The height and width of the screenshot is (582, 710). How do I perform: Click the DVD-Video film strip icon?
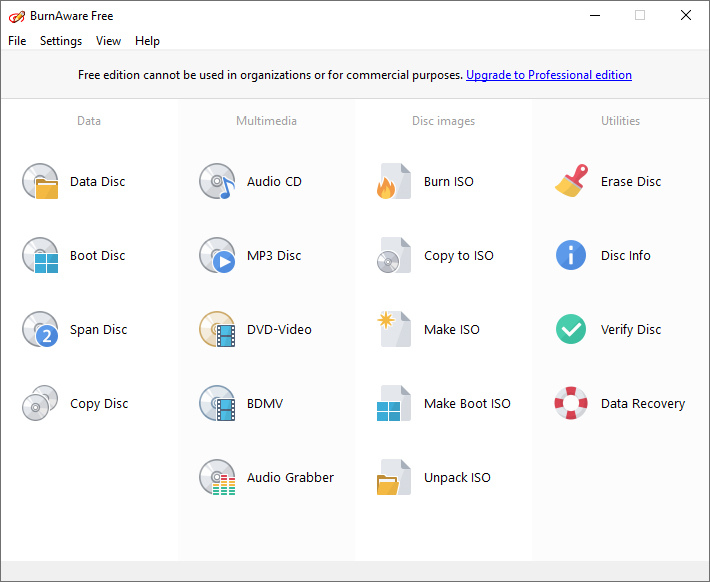pos(217,330)
